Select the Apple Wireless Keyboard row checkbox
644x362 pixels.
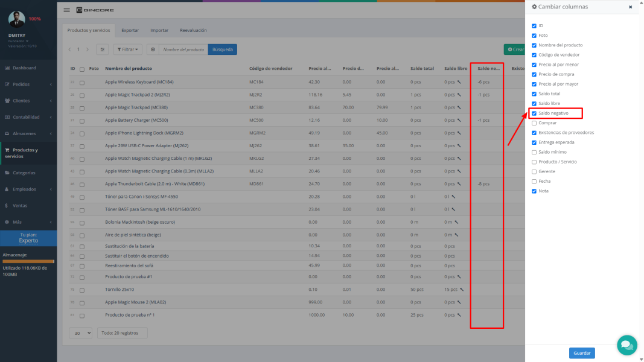(82, 83)
